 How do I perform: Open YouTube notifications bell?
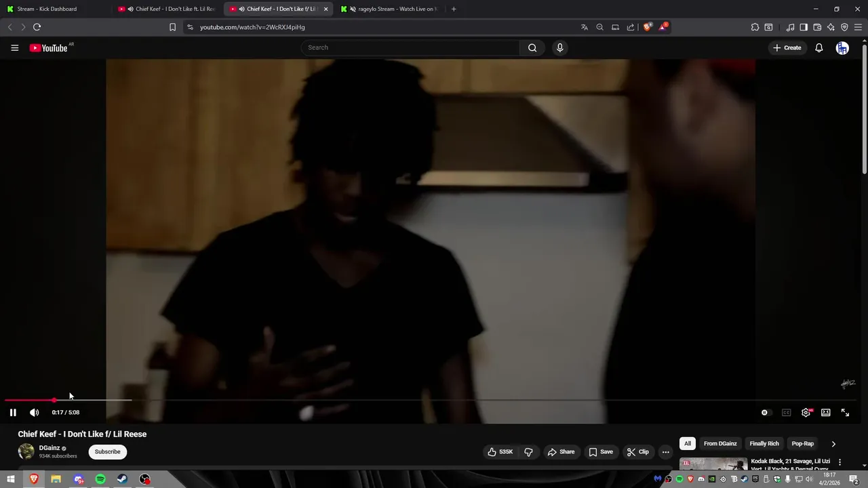(x=818, y=47)
